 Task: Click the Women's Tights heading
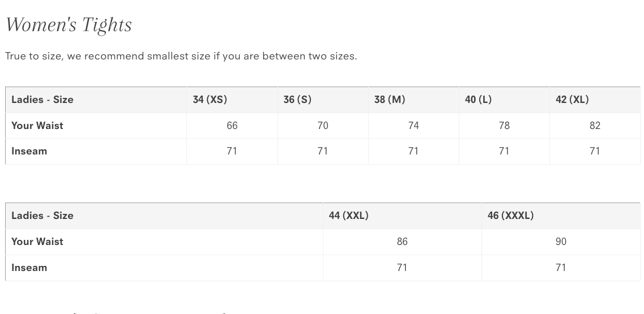(x=69, y=25)
